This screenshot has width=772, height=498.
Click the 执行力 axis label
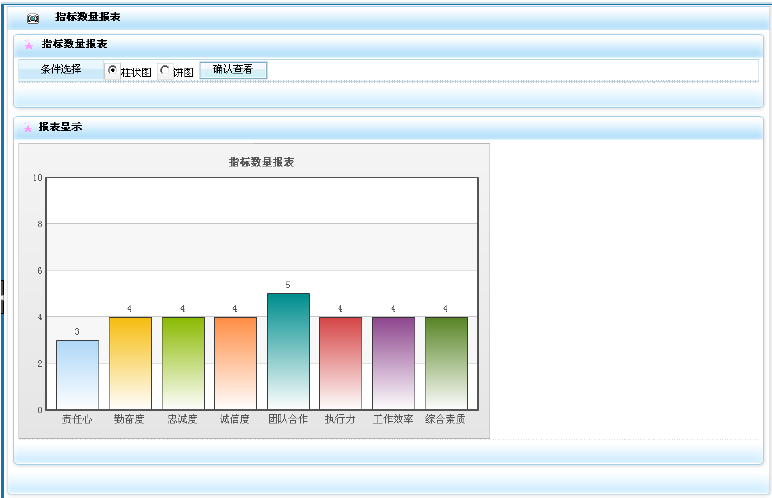[340, 419]
